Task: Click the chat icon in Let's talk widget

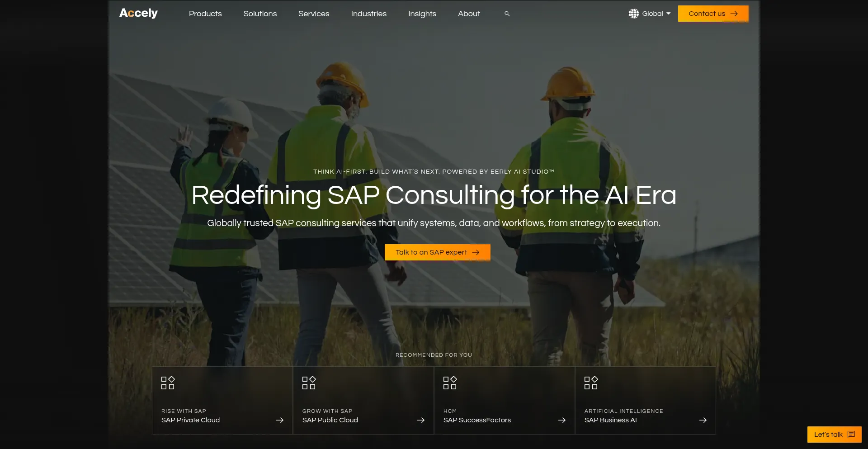Action: (851, 435)
